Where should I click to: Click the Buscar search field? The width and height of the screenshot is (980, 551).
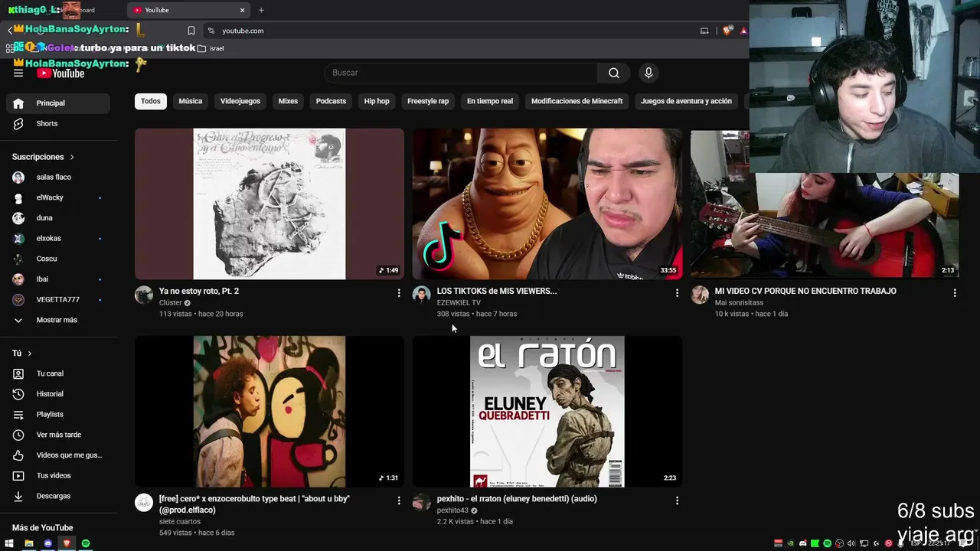462,73
